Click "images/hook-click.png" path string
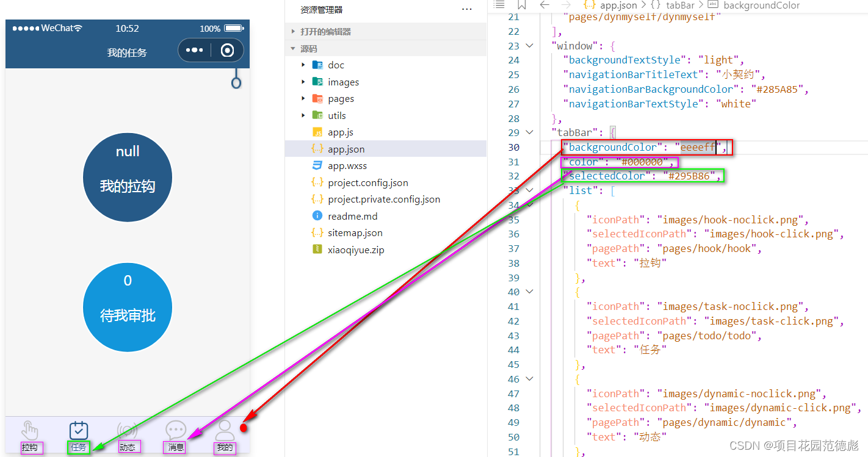The width and height of the screenshot is (868, 457). pyautogui.click(x=771, y=234)
